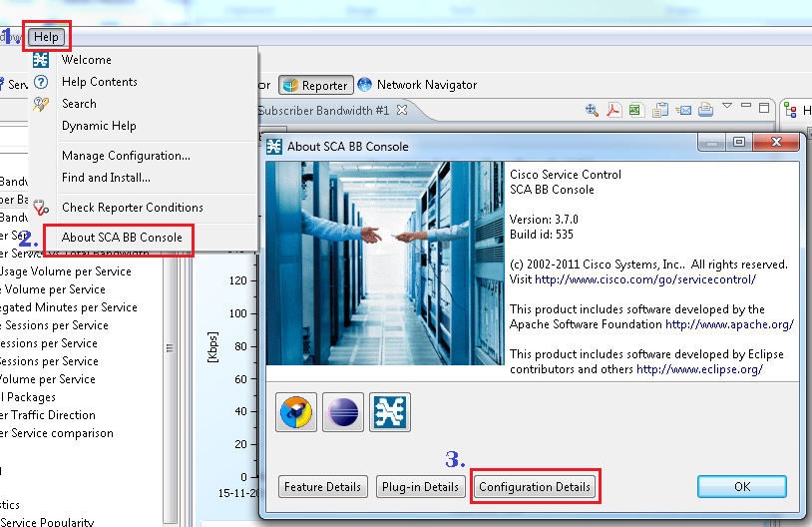
Task: Click the datacenter image in About dialog
Action: coord(385,263)
